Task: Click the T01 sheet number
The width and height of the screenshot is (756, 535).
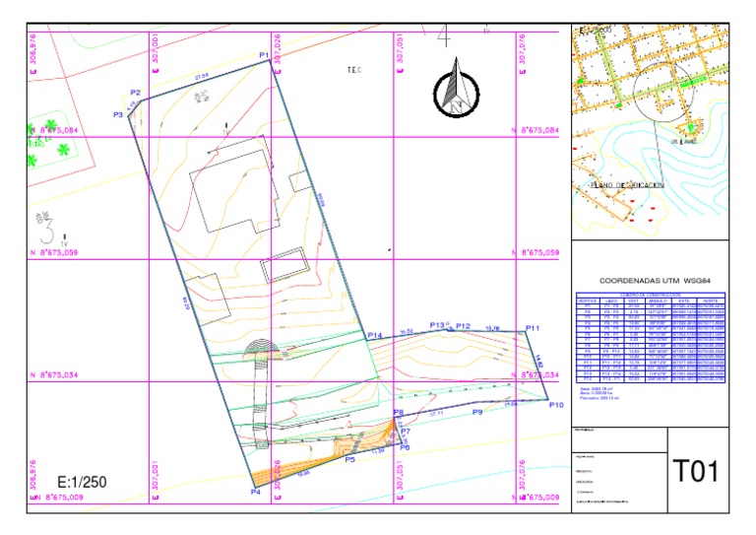Action: pos(695,471)
